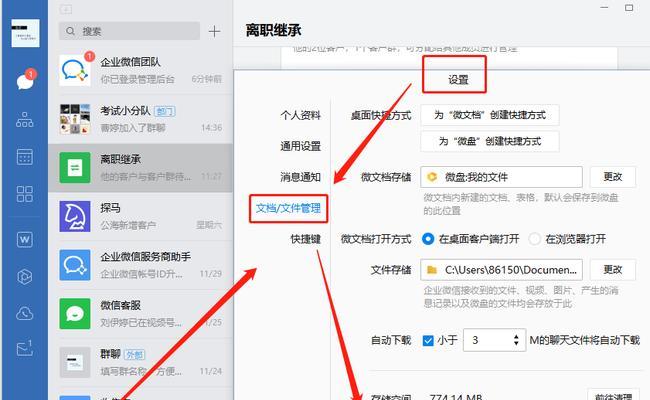Open the 企业微信服务商助手 chat
Image resolution: width=650 pixels, height=400 pixels.
141,265
